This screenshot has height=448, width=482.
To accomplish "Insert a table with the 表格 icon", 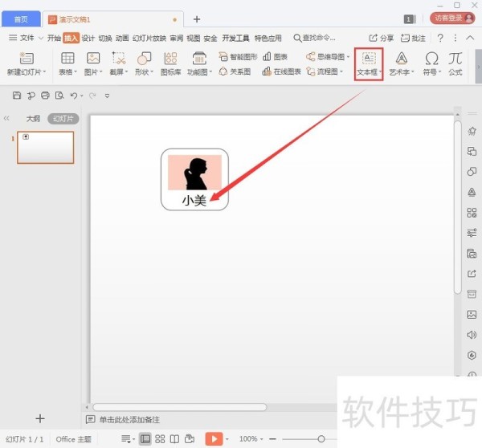I will [x=67, y=58].
